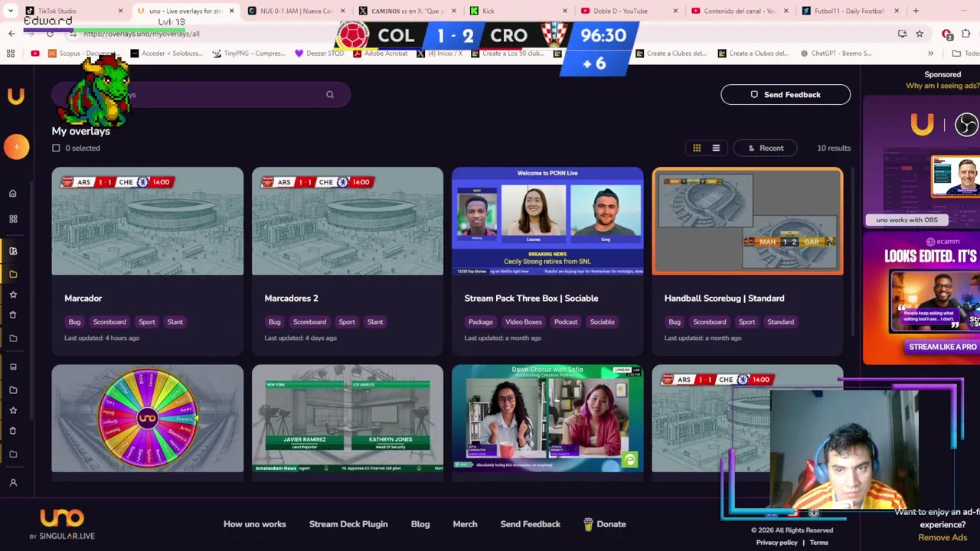Click the browser address bar URL
The image size is (980, 551).
click(142, 34)
